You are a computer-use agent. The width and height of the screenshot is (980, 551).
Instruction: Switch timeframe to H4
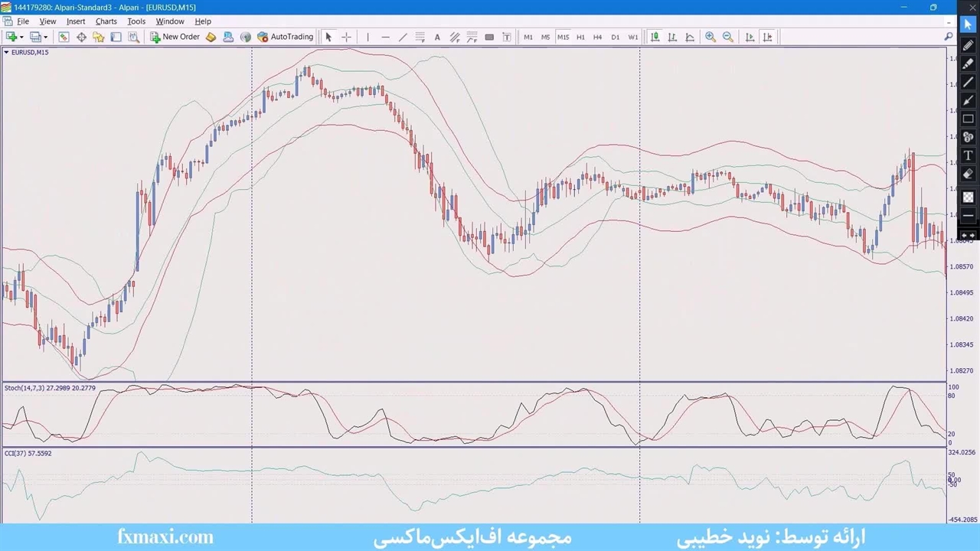(x=597, y=37)
